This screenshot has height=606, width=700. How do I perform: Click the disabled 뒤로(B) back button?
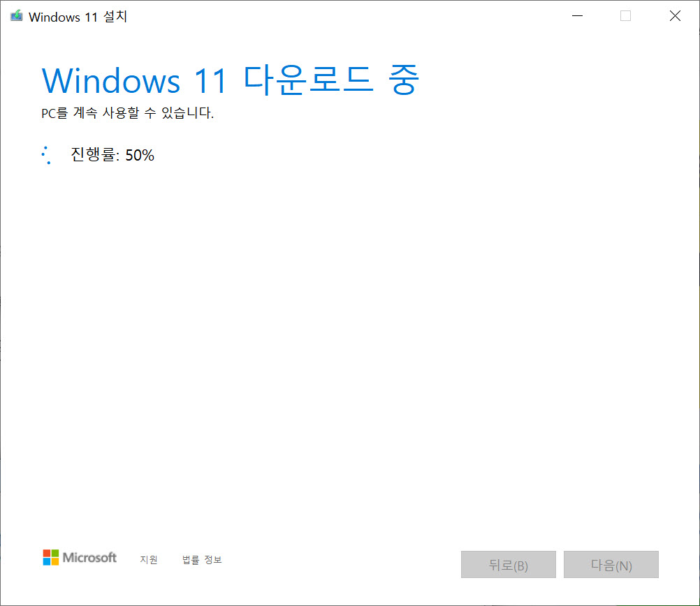508,564
